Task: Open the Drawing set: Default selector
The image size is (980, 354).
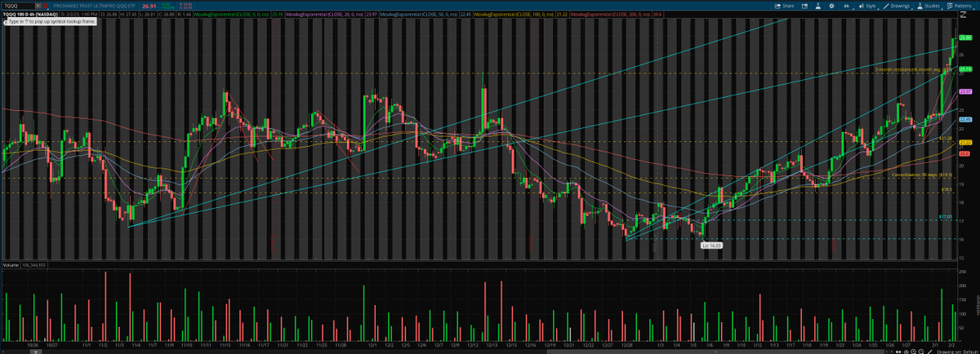Action: click(957, 352)
